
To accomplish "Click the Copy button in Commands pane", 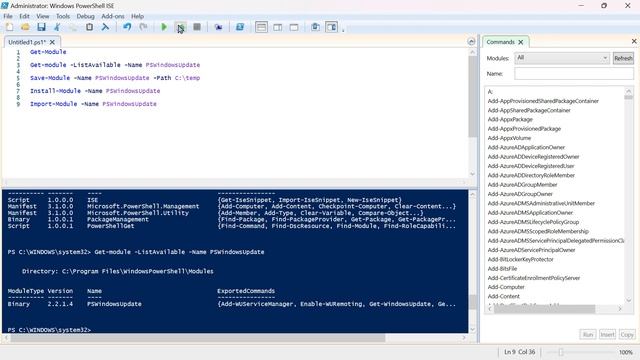I will [x=627, y=335].
